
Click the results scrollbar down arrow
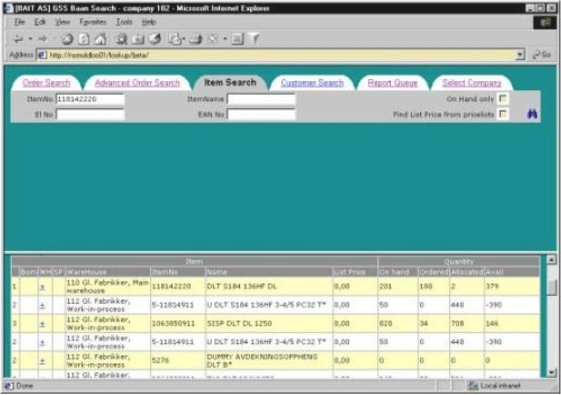[x=551, y=373]
